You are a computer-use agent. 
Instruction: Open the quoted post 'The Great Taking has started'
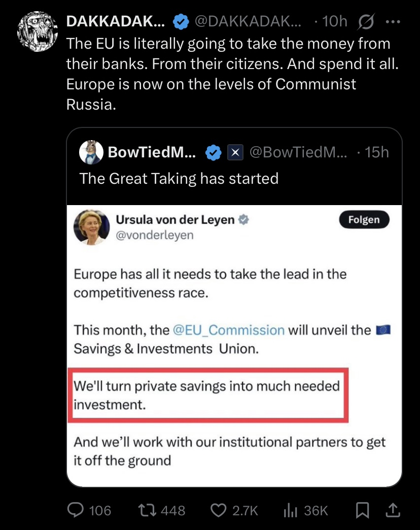(x=179, y=178)
